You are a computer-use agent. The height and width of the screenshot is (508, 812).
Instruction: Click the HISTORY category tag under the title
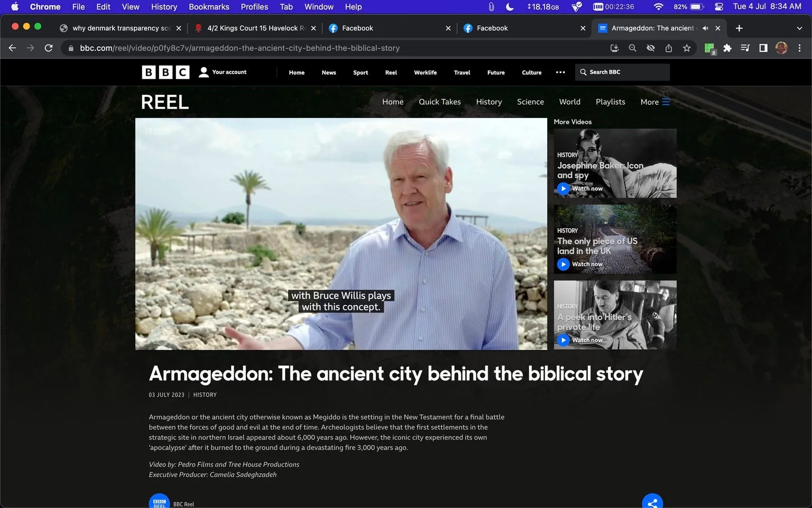(205, 395)
